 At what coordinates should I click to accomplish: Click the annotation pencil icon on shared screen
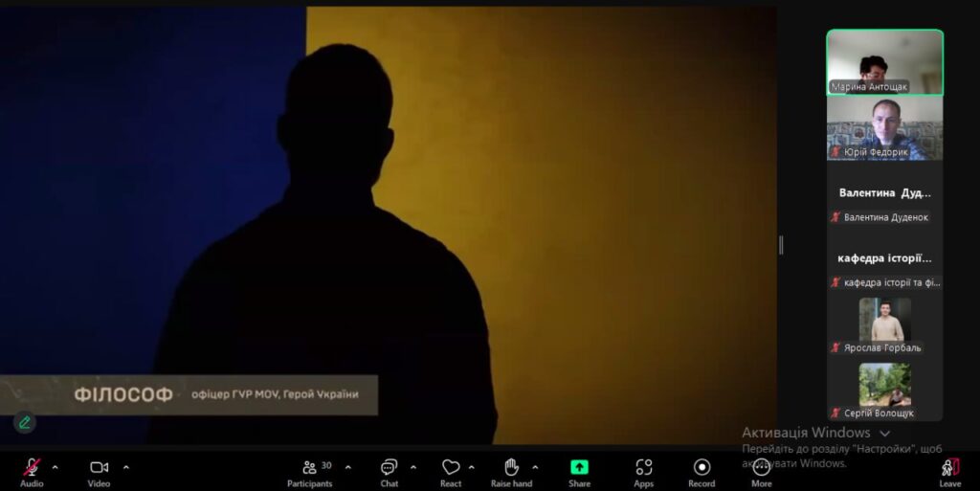tap(24, 421)
